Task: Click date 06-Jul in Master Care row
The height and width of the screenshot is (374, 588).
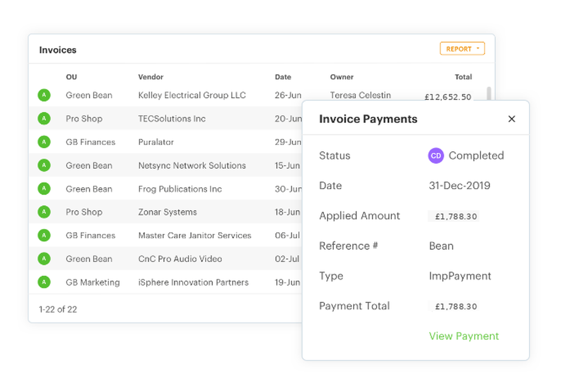Action: pos(287,235)
